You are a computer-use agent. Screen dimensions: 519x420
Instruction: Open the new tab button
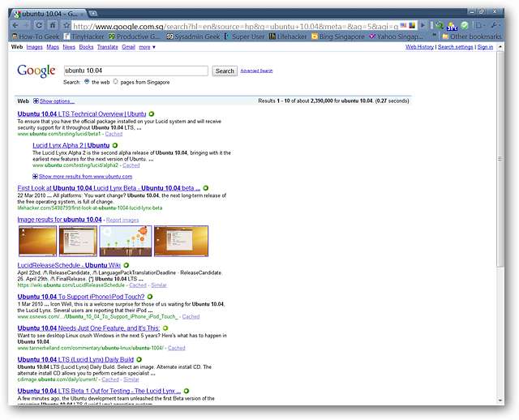93,15
